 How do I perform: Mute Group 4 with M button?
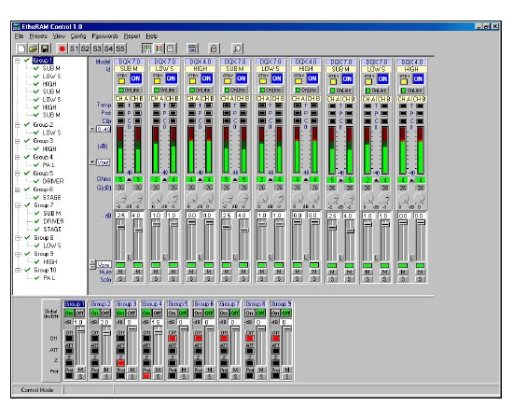tap(158, 370)
